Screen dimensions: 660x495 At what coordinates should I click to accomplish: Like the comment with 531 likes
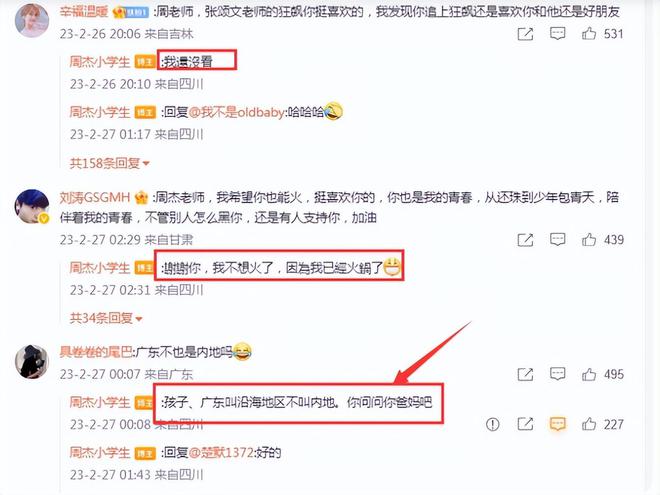(x=589, y=33)
